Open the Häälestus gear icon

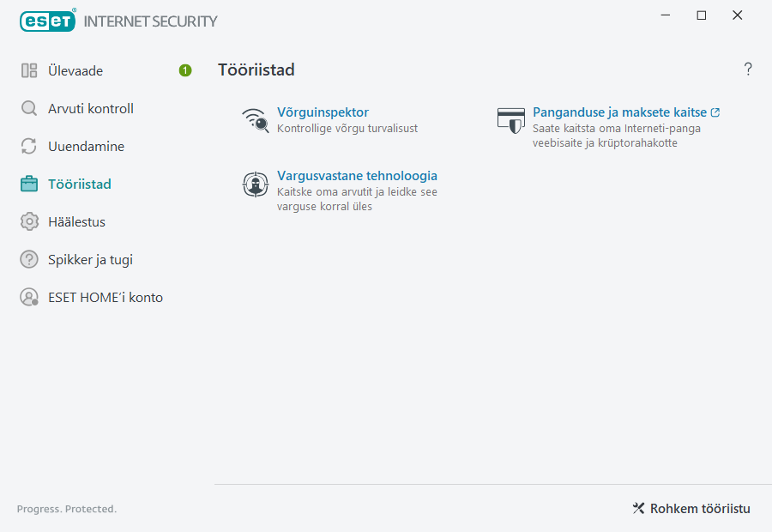pos(27,221)
